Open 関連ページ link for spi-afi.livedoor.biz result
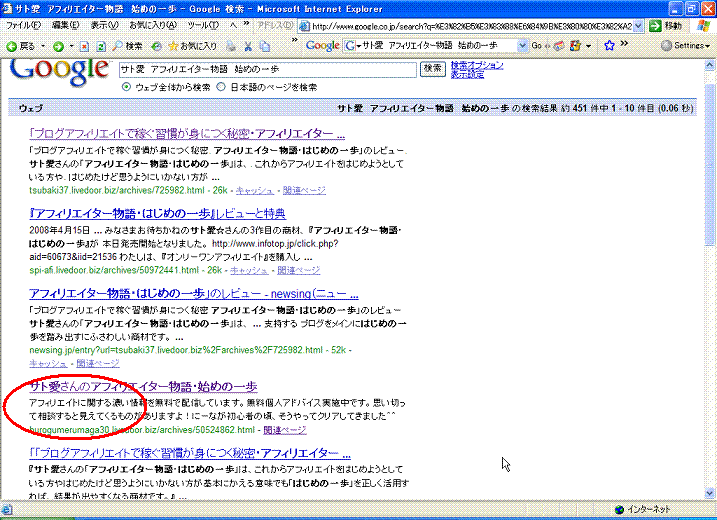Viewport: 717px width, 520px height. (299, 270)
